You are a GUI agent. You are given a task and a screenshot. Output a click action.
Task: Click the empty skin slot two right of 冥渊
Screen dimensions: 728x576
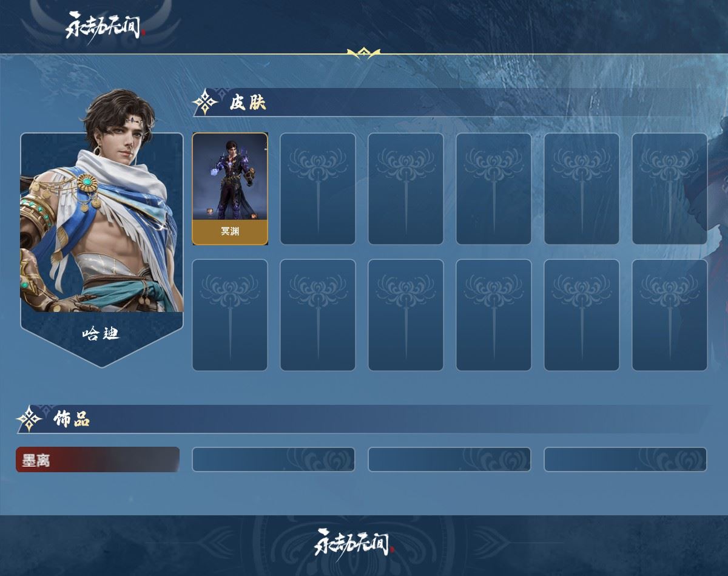point(406,189)
